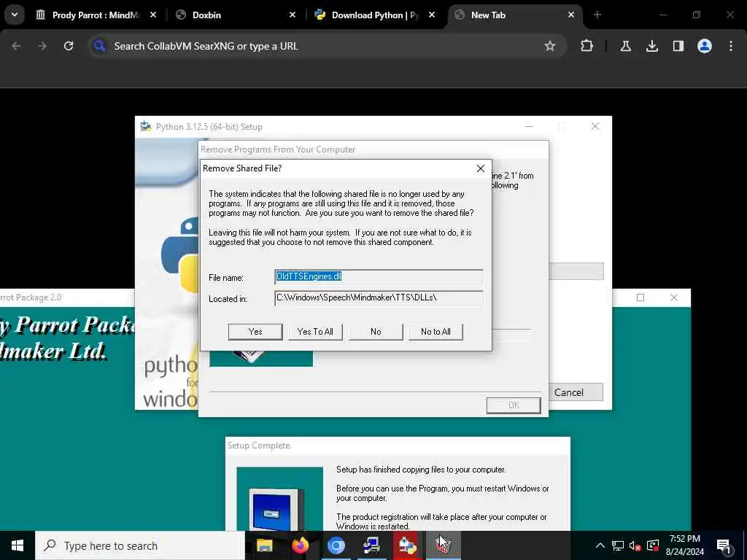747x560 pixels.
Task: Reload the current page
Action: (69, 46)
